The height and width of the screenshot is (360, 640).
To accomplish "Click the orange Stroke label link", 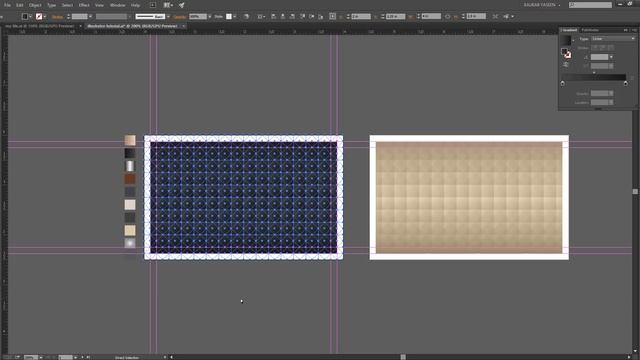I will (58, 17).
